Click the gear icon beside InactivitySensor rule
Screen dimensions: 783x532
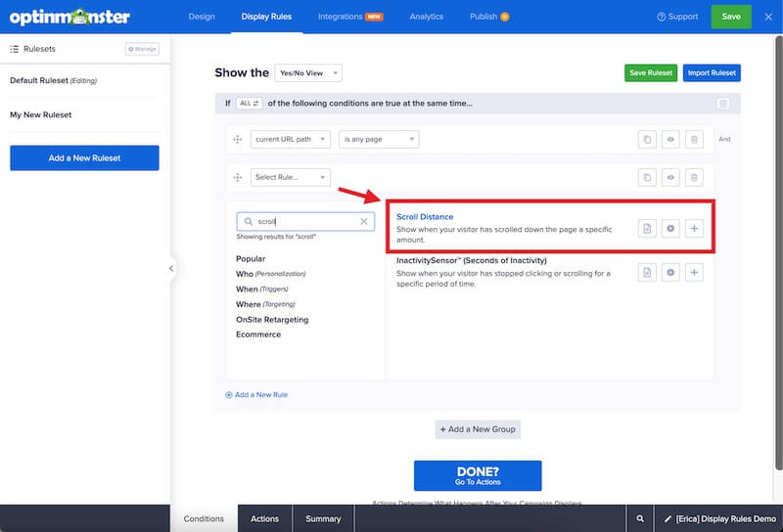pyautogui.click(x=670, y=272)
